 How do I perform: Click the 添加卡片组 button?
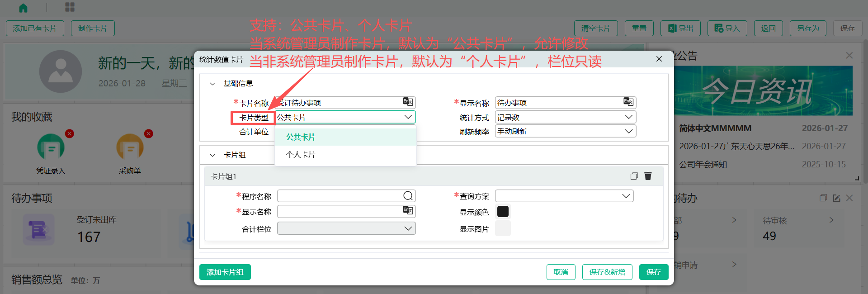pos(225,272)
